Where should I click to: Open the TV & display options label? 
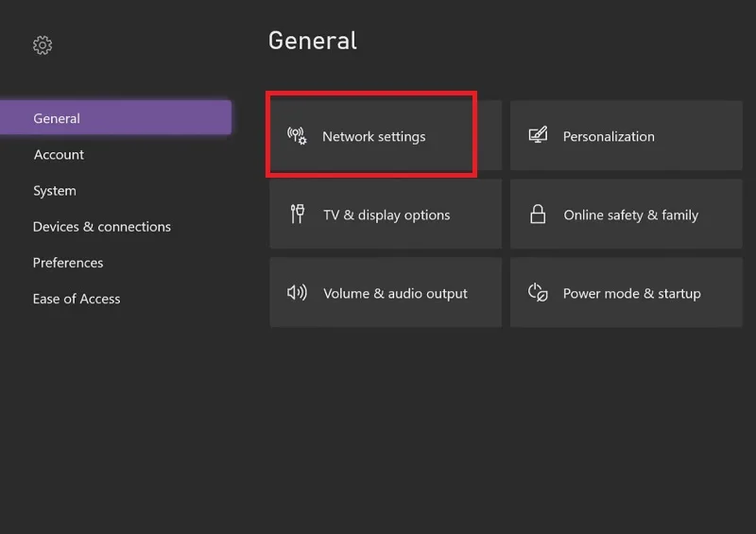click(x=387, y=215)
